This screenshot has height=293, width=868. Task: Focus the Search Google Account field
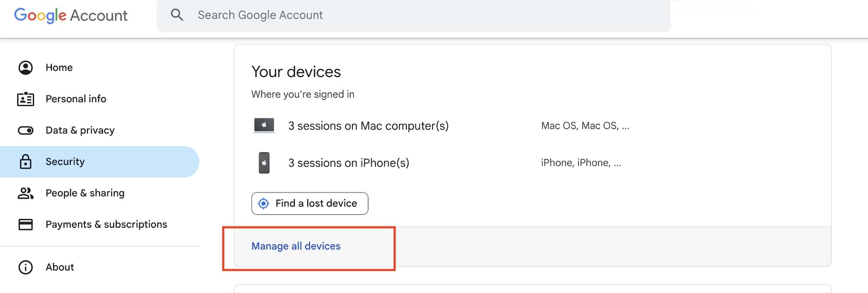(x=418, y=15)
